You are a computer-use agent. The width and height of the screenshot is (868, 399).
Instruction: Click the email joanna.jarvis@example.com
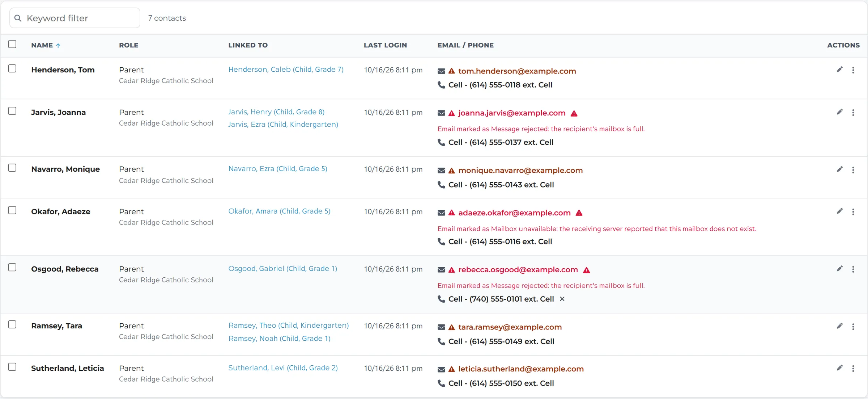click(x=512, y=113)
